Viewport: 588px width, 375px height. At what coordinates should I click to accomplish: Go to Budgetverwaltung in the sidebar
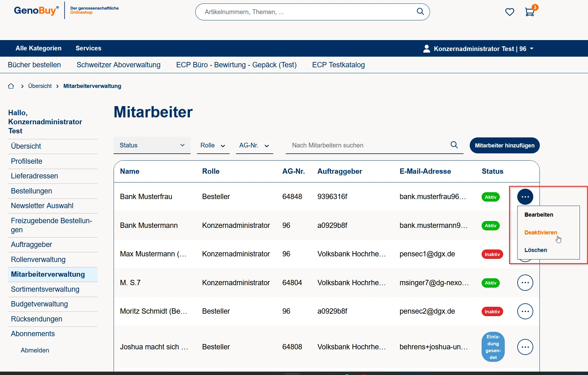click(x=39, y=304)
